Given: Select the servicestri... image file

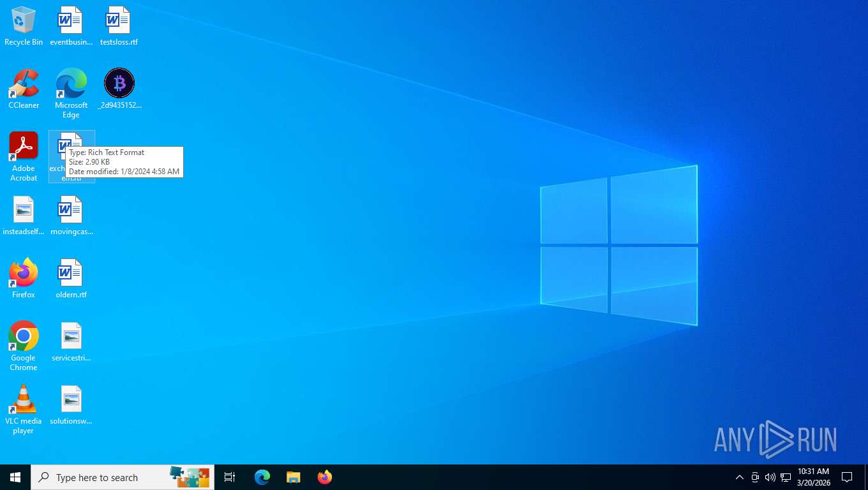Looking at the screenshot, I should point(71,342).
